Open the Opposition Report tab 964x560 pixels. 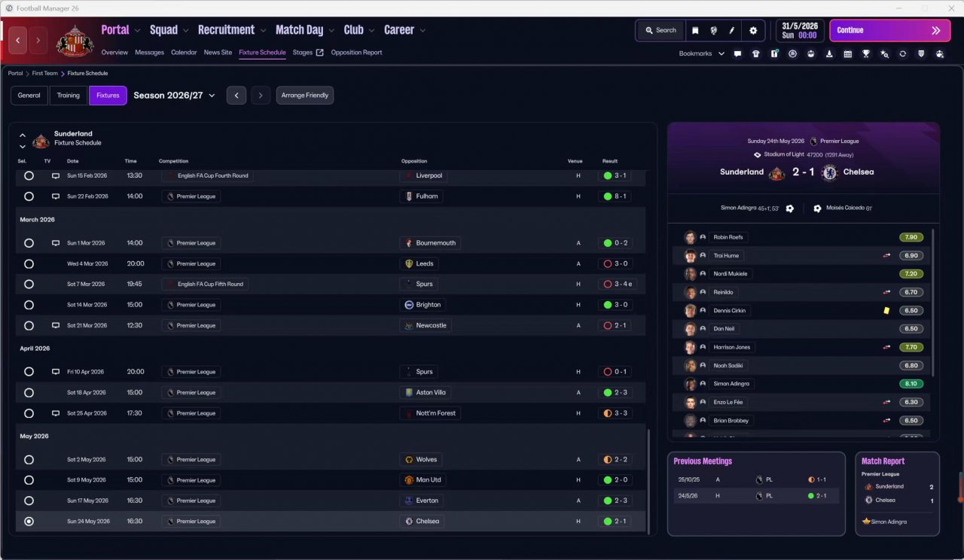pos(356,53)
